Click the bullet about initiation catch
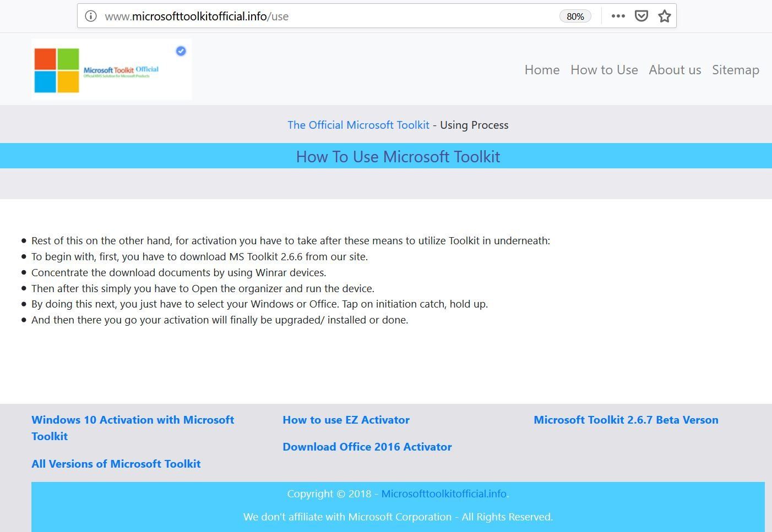772x532 pixels. pos(259,304)
